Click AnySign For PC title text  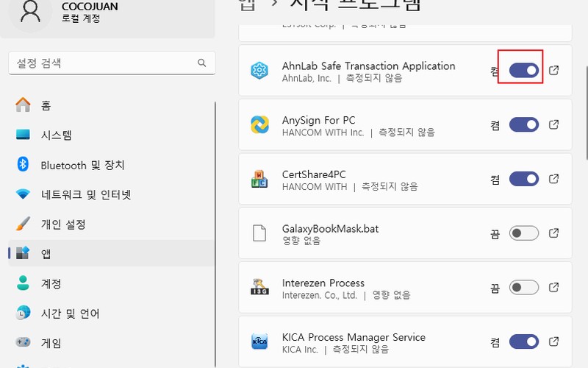click(318, 120)
